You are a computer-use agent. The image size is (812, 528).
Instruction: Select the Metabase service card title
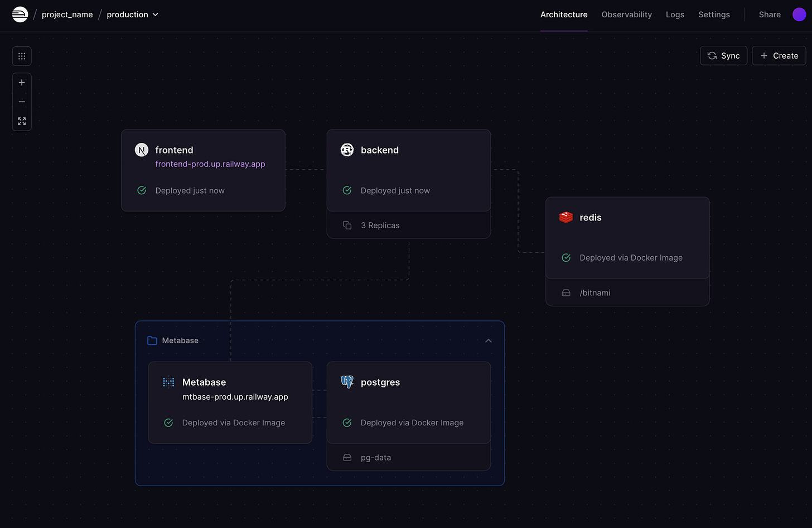(204, 382)
